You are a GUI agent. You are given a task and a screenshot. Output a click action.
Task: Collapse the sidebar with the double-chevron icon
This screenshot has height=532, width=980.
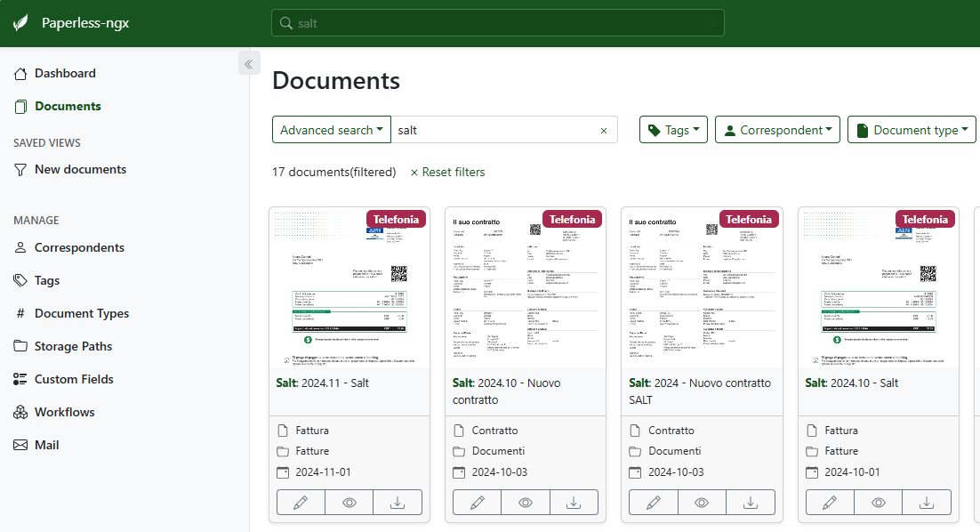click(249, 64)
